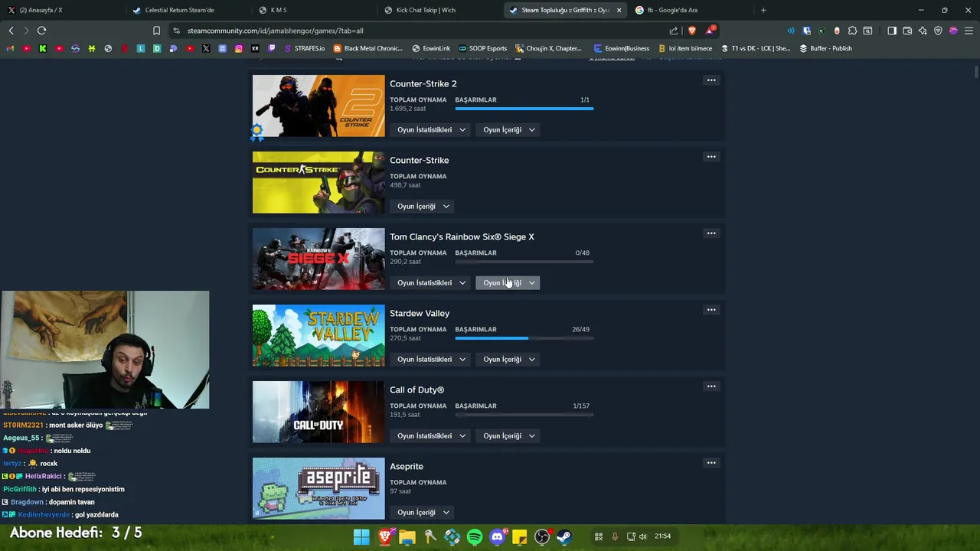This screenshot has height=551, width=980.
Task: Expand Oyun İstatistikleri for Counter-Strike 2
Action: coord(431,130)
